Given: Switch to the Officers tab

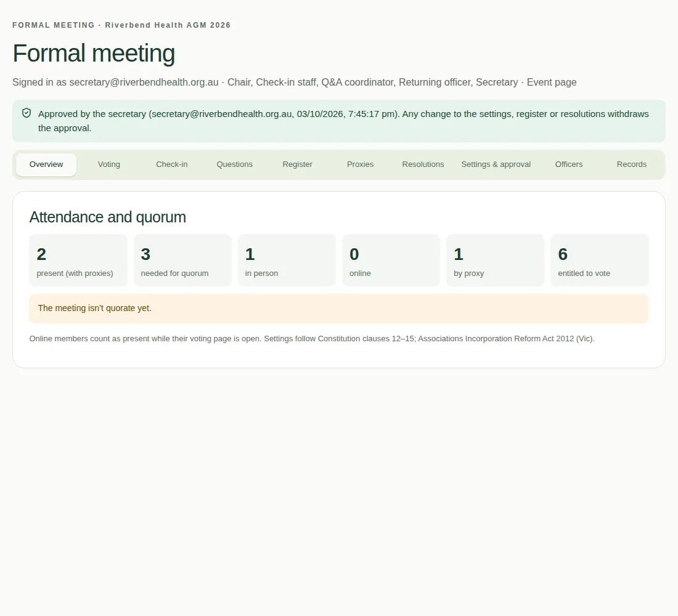Looking at the screenshot, I should pos(569,164).
